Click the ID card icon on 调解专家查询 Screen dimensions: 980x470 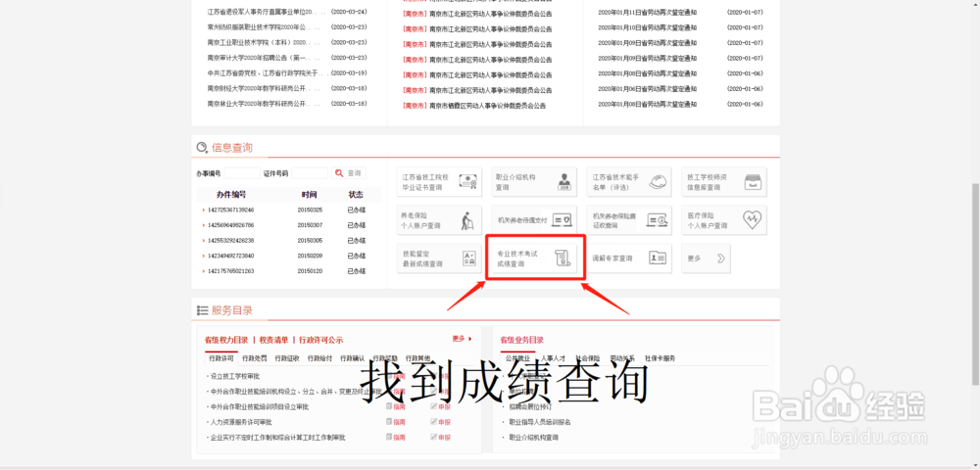pos(658,258)
